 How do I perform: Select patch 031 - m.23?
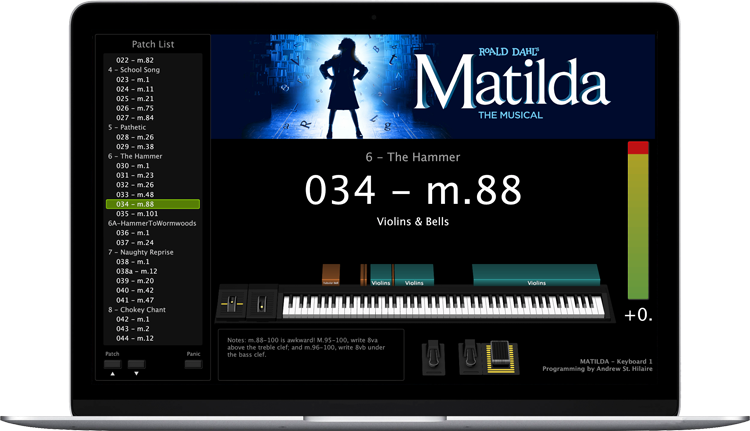pos(153,175)
